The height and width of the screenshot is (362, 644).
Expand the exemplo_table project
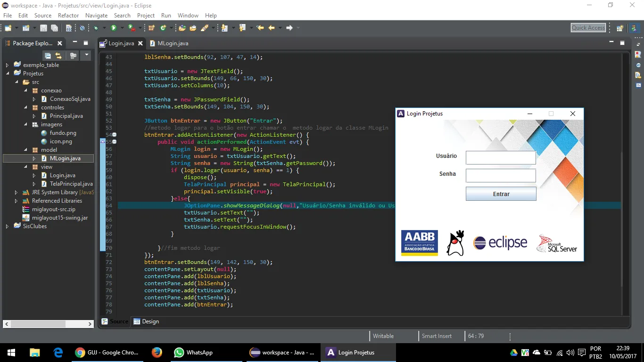pos(7,65)
